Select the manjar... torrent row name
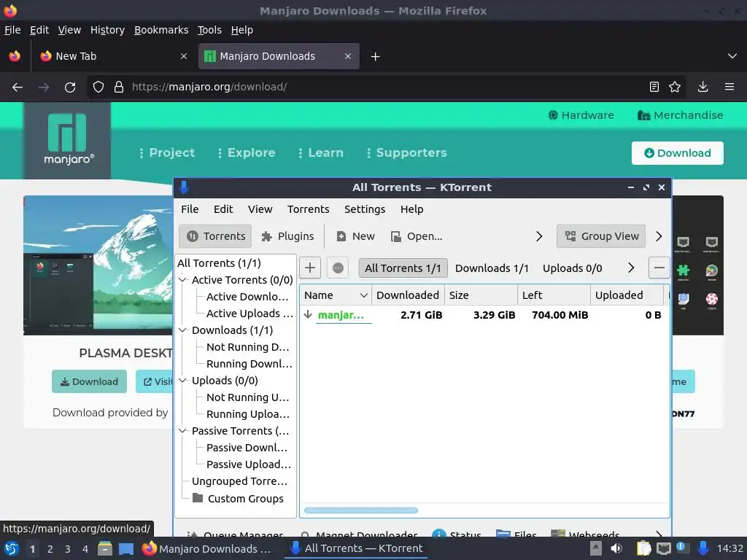The image size is (747, 560). click(x=341, y=315)
